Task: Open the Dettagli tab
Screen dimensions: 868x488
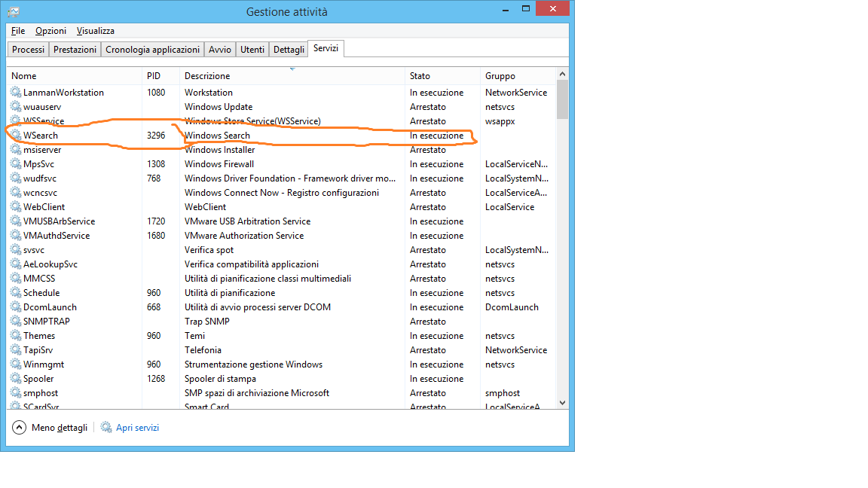Action: (289, 49)
